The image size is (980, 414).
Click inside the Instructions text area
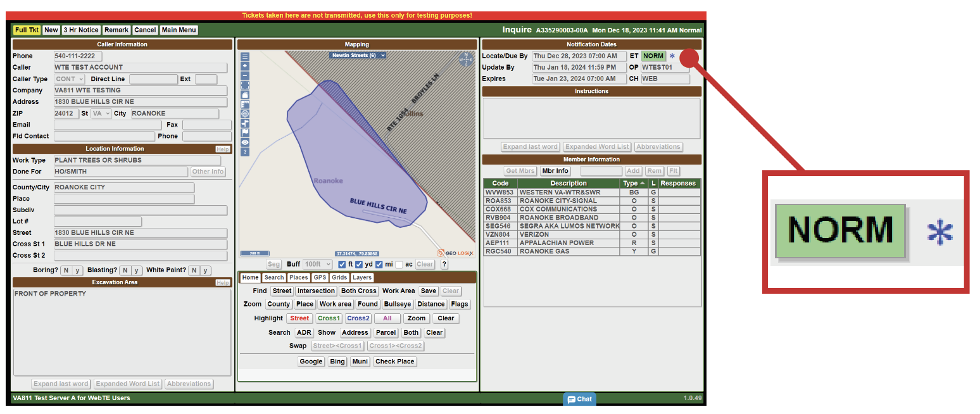(591, 118)
